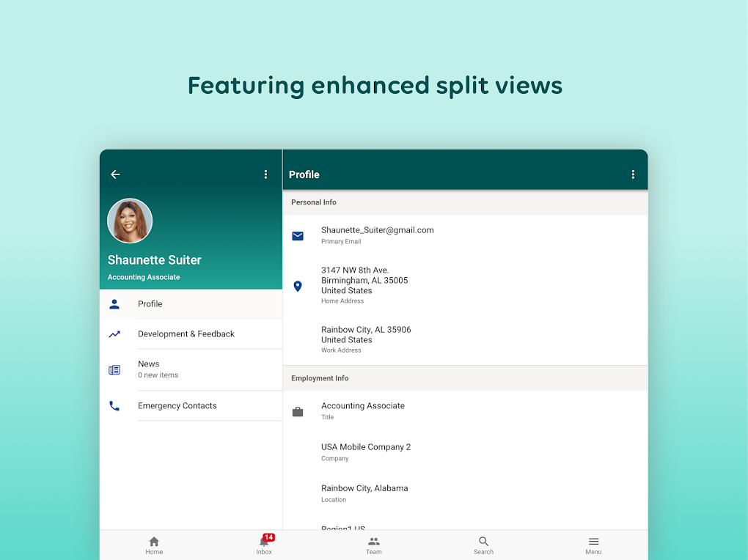This screenshot has width=748, height=560.
Task: Select Emergency Contacts in the sidebar
Action: pos(177,405)
